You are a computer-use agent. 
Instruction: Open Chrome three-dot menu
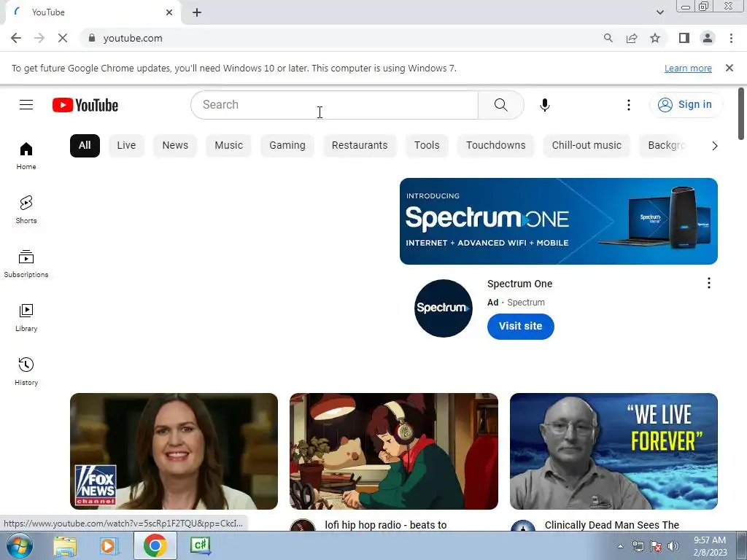(x=731, y=38)
